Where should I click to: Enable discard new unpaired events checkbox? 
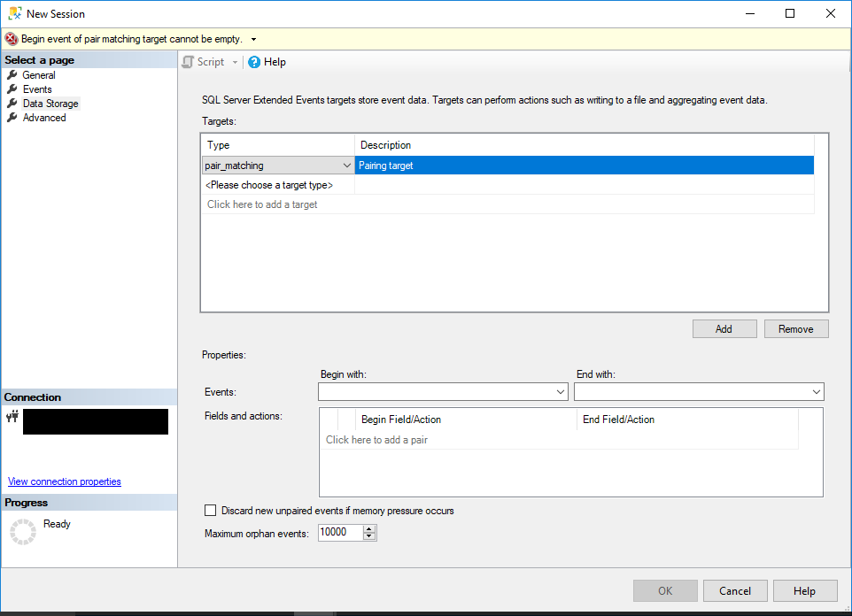[x=210, y=510]
